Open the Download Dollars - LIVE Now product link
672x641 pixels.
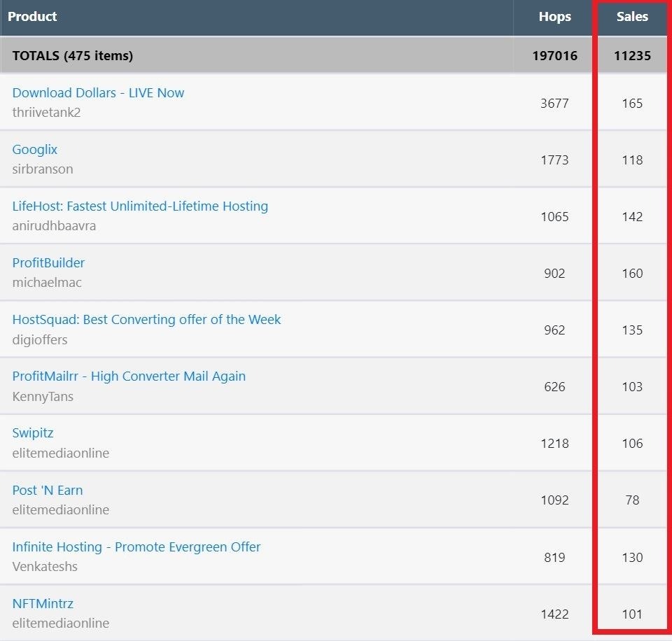coord(98,92)
